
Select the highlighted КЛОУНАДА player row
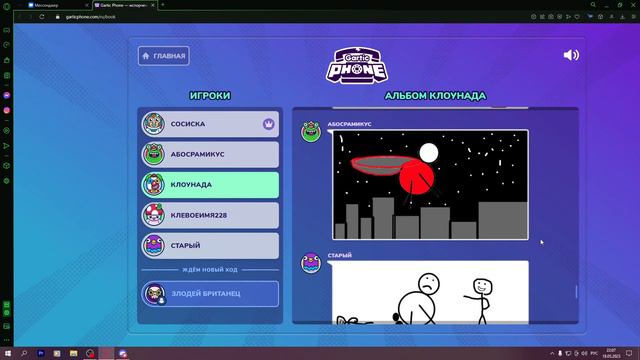point(210,185)
